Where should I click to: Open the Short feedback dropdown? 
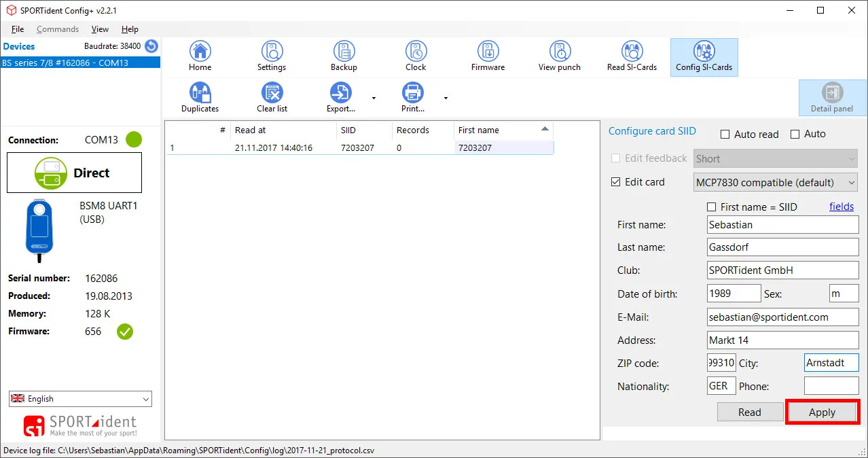click(776, 159)
